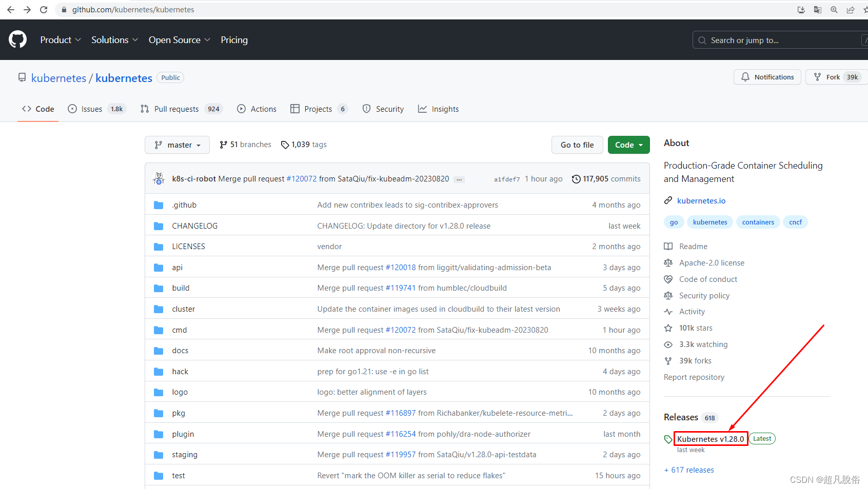The width and height of the screenshot is (868, 489).
Task: Open the Insights tab
Action: [x=438, y=109]
